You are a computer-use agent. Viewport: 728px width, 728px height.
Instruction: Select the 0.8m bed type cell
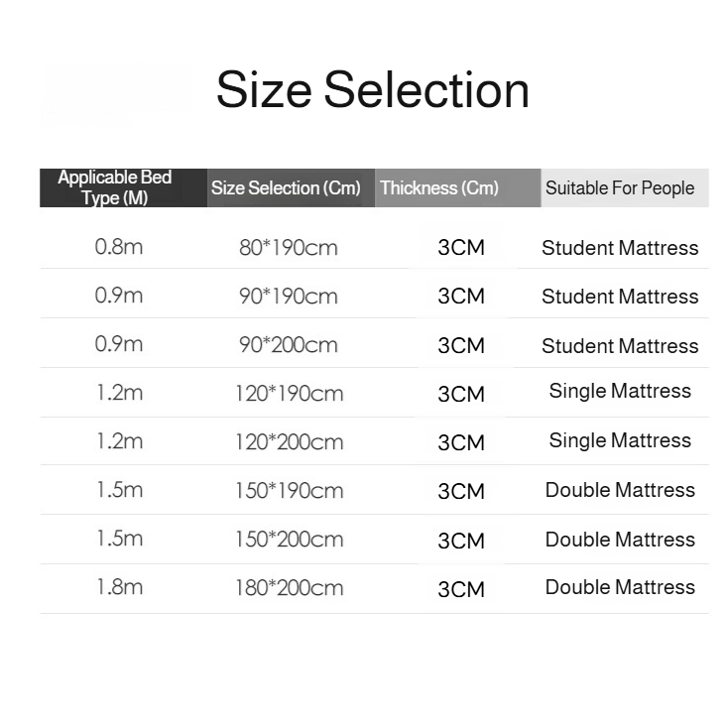pyautogui.click(x=119, y=247)
